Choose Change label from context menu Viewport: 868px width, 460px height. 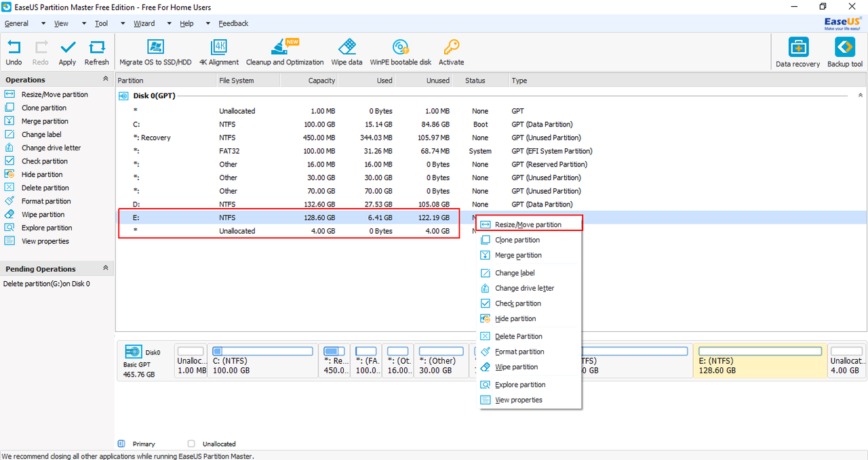530,273
